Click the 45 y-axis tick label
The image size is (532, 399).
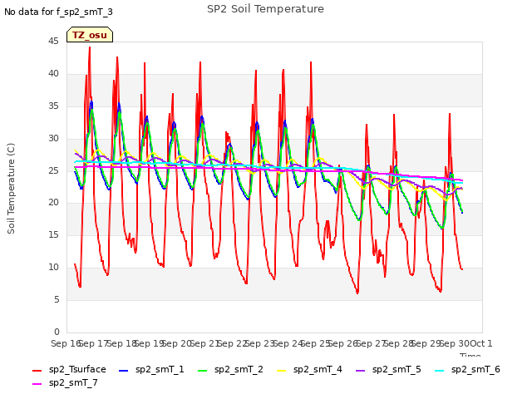click(53, 41)
